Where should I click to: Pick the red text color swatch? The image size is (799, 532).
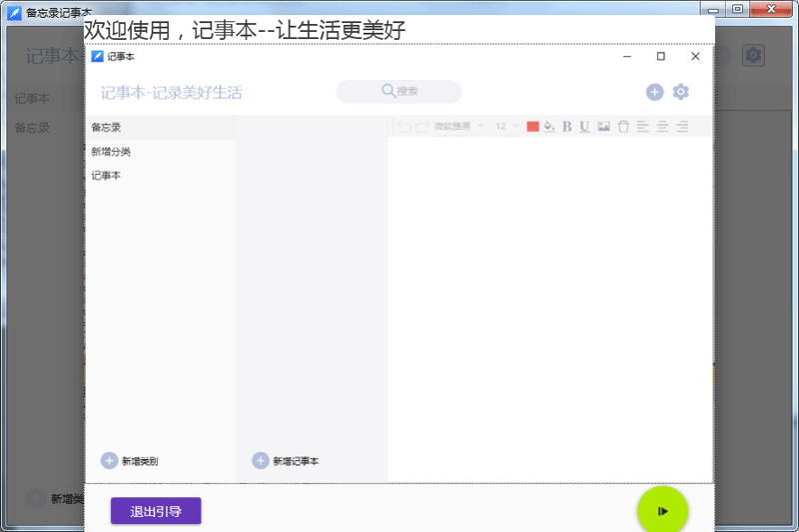point(532,126)
